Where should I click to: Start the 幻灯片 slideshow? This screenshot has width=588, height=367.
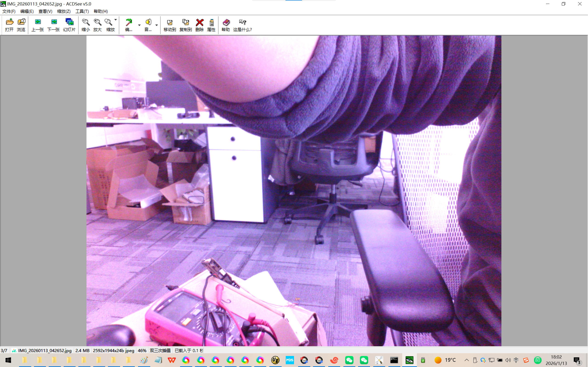pyautogui.click(x=69, y=25)
